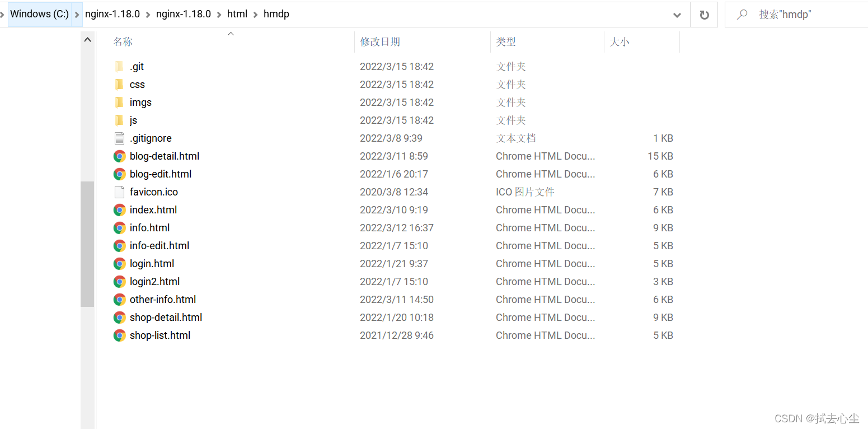Click the search magnifier icon

pyautogui.click(x=742, y=15)
